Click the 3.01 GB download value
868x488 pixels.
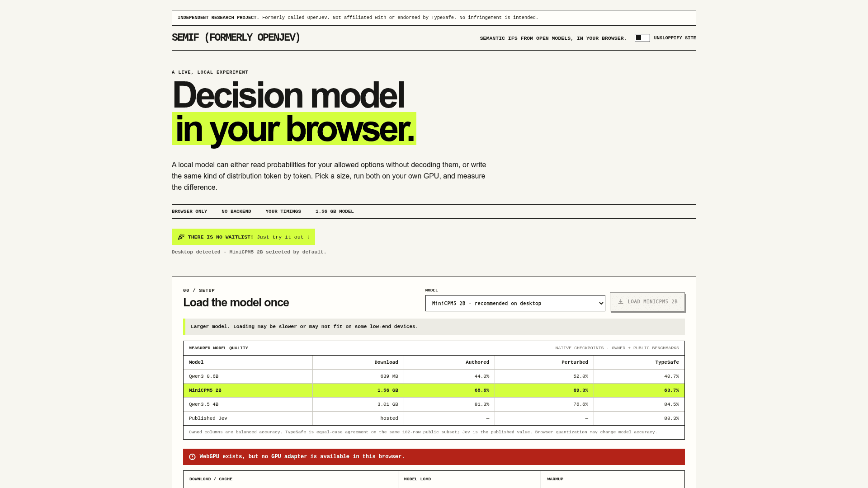tap(388, 404)
